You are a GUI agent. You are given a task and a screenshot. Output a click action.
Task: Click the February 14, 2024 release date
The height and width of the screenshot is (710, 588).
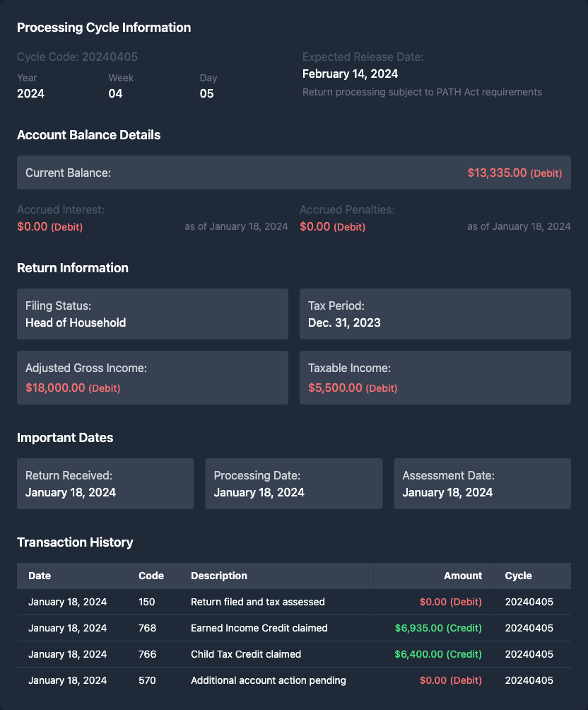click(350, 74)
